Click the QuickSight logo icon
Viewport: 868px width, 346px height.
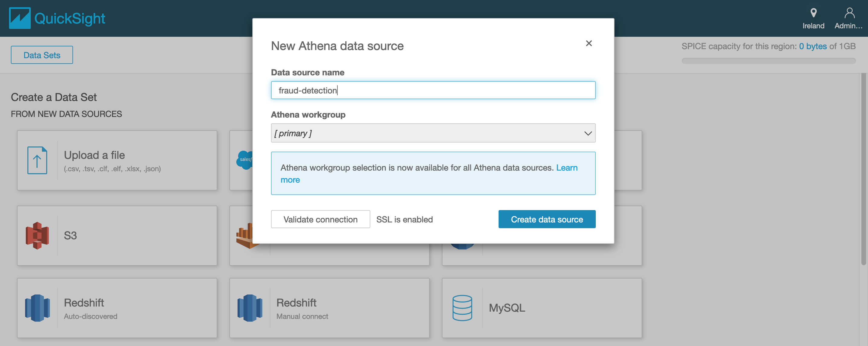coord(20,18)
